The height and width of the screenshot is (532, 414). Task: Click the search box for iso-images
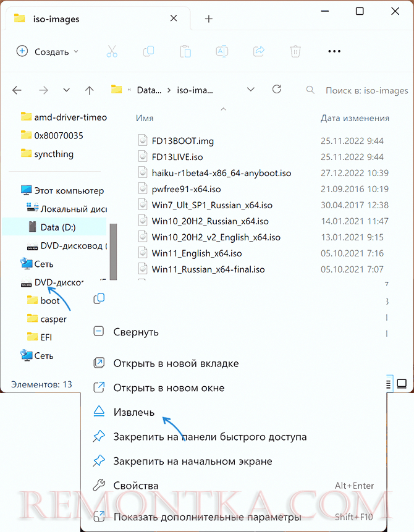point(357,90)
